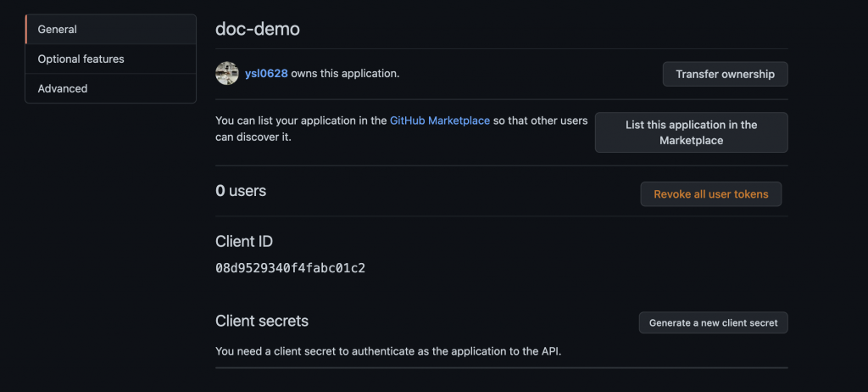Click the 'You can list your application' text
Screen dimensions: 868x392
click(301, 120)
